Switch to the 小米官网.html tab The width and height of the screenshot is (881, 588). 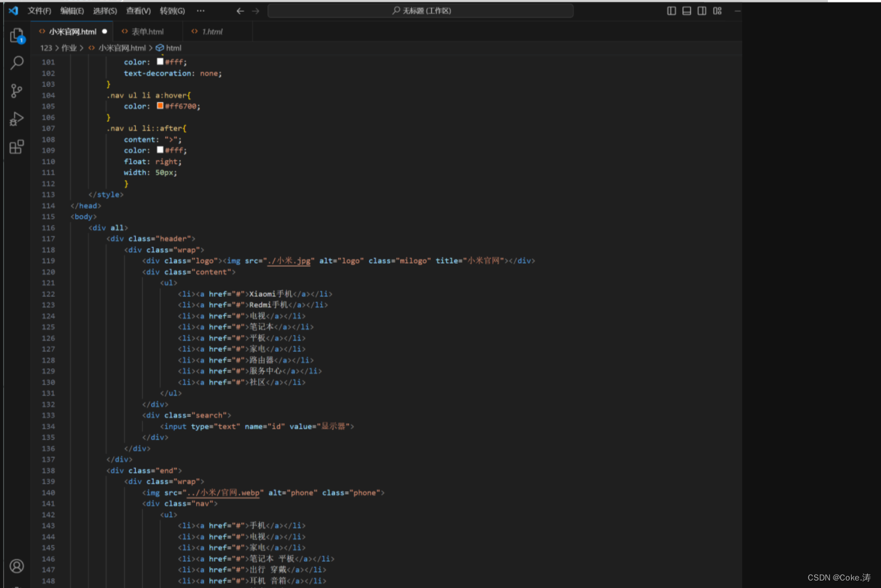(73, 31)
